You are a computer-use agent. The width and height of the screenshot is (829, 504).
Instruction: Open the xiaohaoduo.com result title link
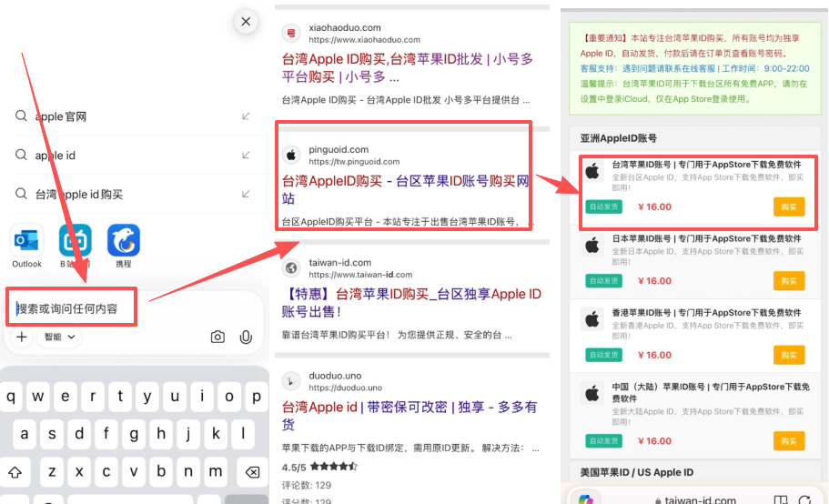point(407,67)
